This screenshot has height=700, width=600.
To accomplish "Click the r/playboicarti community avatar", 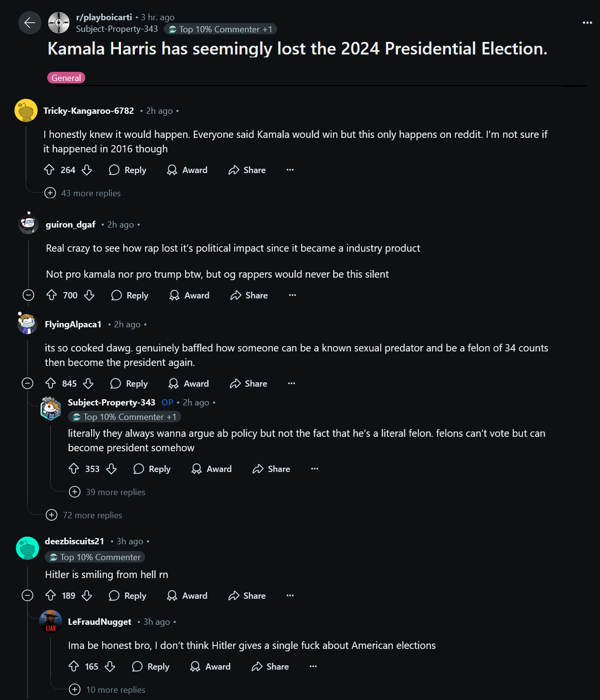I will [59, 23].
